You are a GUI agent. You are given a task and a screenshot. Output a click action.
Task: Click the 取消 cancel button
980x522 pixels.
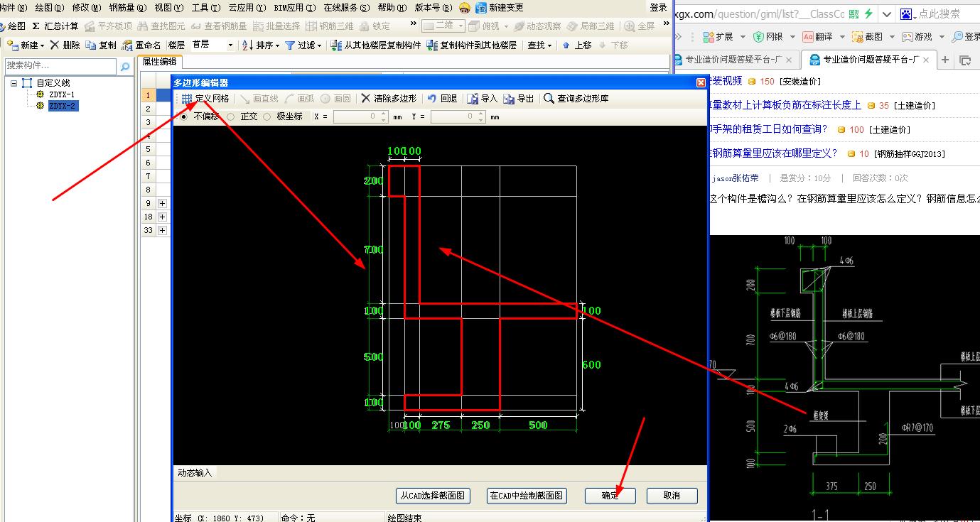pos(672,496)
